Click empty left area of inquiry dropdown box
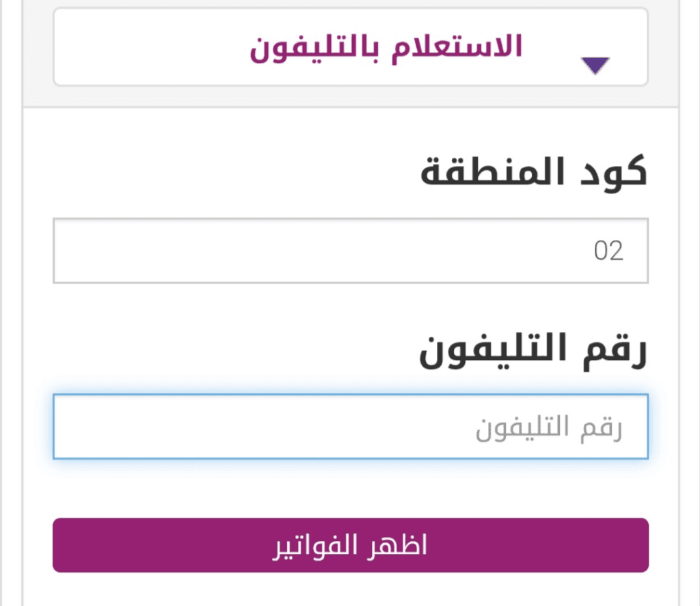This screenshot has width=700, height=606. click(x=137, y=46)
